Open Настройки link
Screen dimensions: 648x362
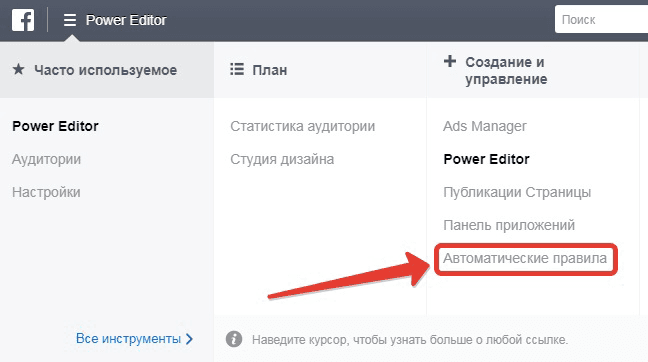pos(46,192)
